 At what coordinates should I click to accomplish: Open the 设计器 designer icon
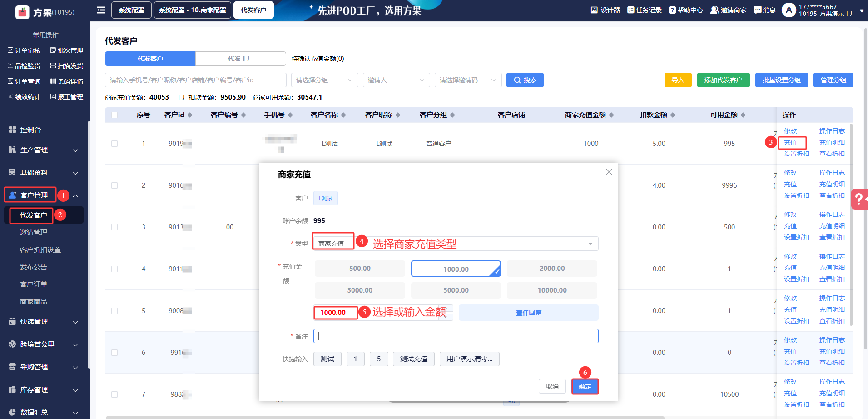[594, 10]
